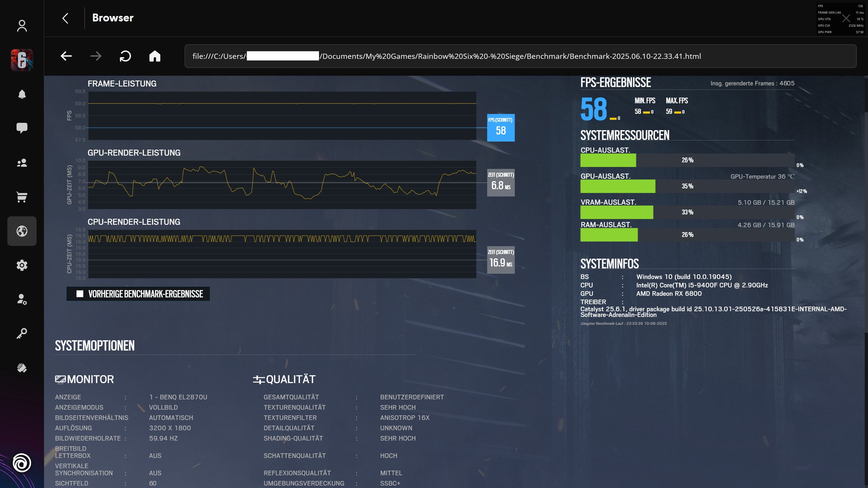Open the chat bubble icon
Image resolution: width=868 pixels, height=488 pixels.
22,128
